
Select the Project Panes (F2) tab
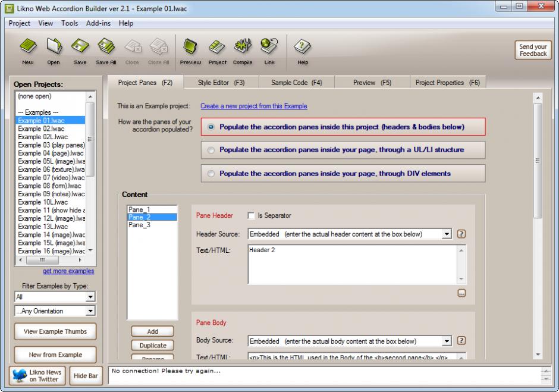tap(145, 83)
